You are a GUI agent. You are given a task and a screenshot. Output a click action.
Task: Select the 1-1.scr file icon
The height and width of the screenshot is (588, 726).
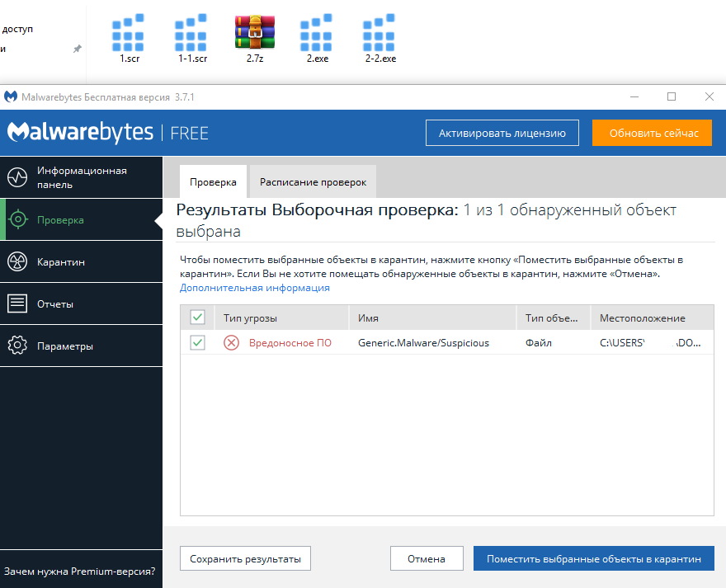[x=191, y=33]
